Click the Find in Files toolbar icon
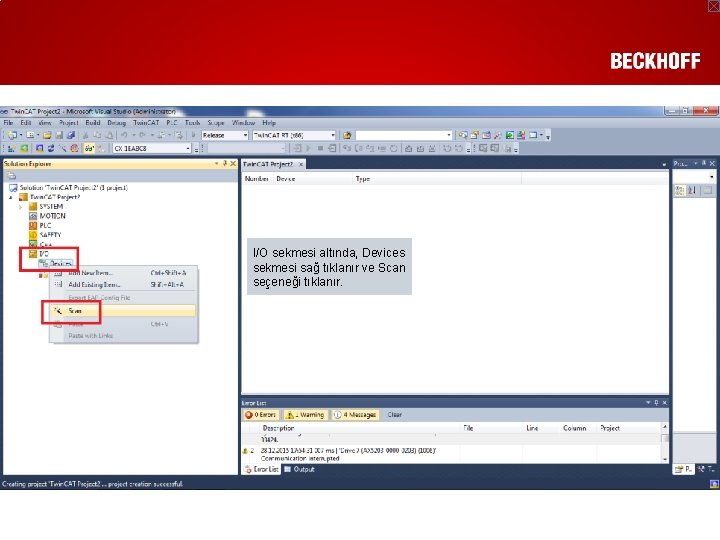 (x=347, y=135)
